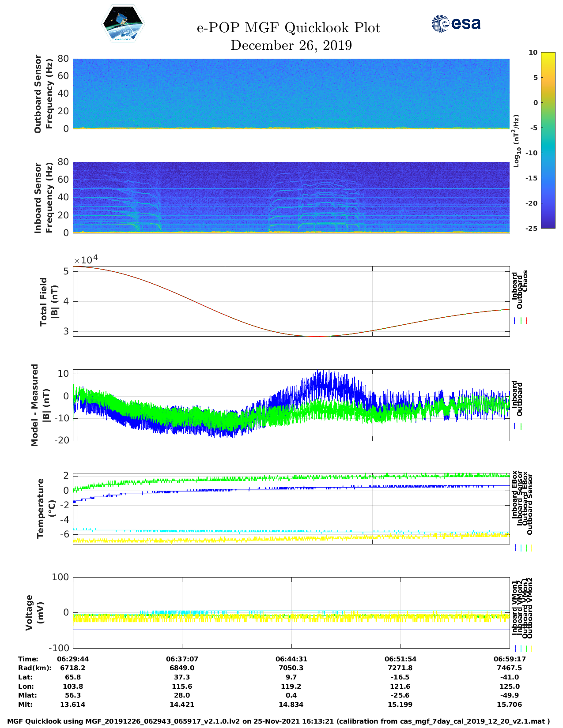Click the Temperature legend color markers

pyautogui.click(x=523, y=548)
